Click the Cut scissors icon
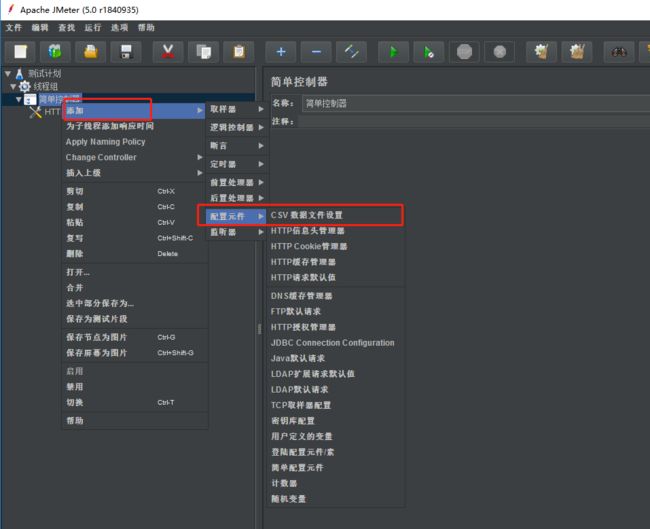The width and height of the screenshot is (650, 529). 167,52
